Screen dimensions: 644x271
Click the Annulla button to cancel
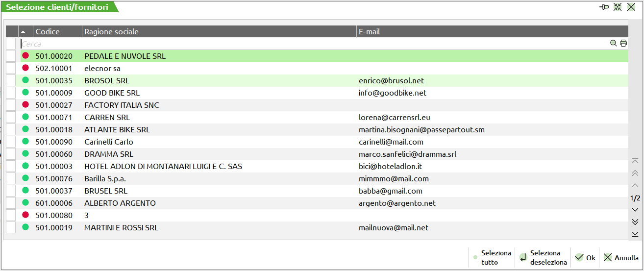tap(621, 258)
